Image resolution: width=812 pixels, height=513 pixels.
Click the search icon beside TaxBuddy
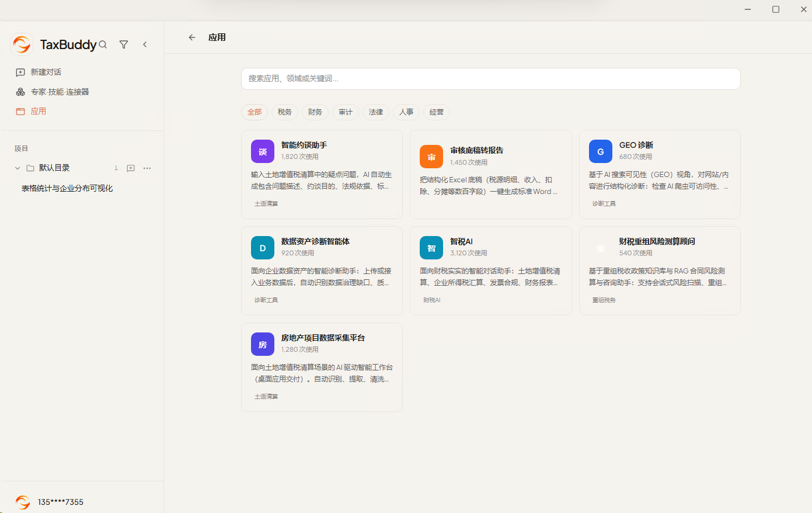(103, 44)
